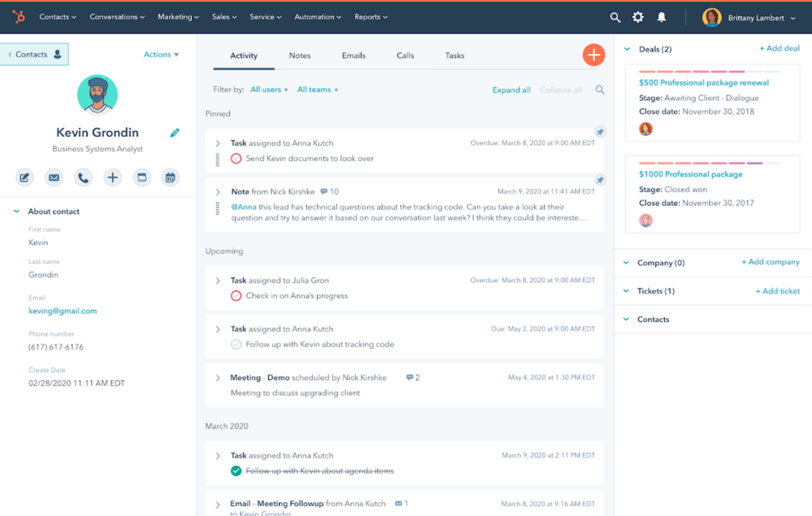Collapse the Deals (2) section
This screenshot has height=516, width=812.
[626, 49]
